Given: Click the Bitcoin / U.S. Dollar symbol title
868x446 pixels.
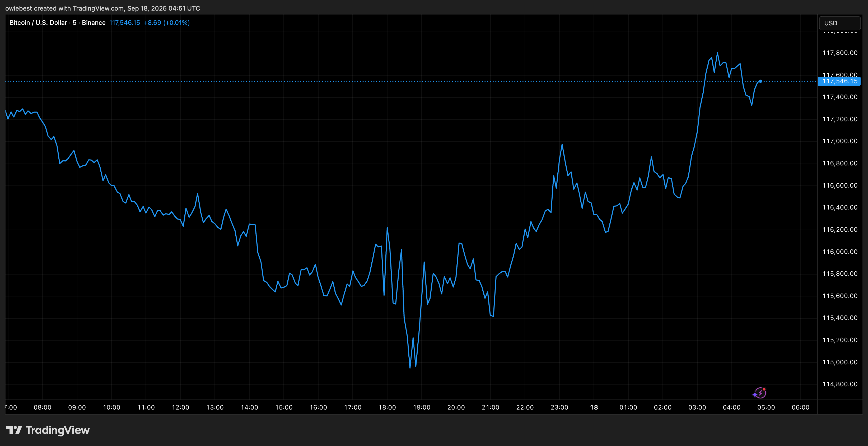Looking at the screenshot, I should tap(38, 22).
